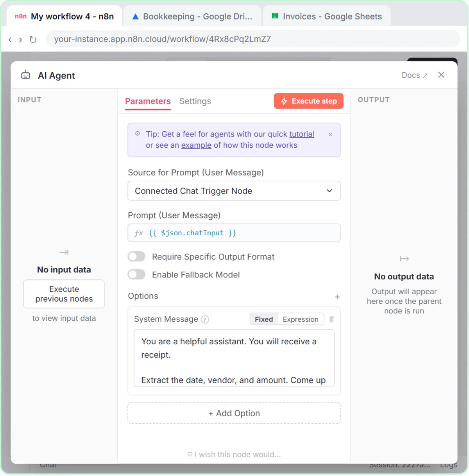Click the browser forward arrow
The width and height of the screenshot is (469, 476).
coord(20,39)
